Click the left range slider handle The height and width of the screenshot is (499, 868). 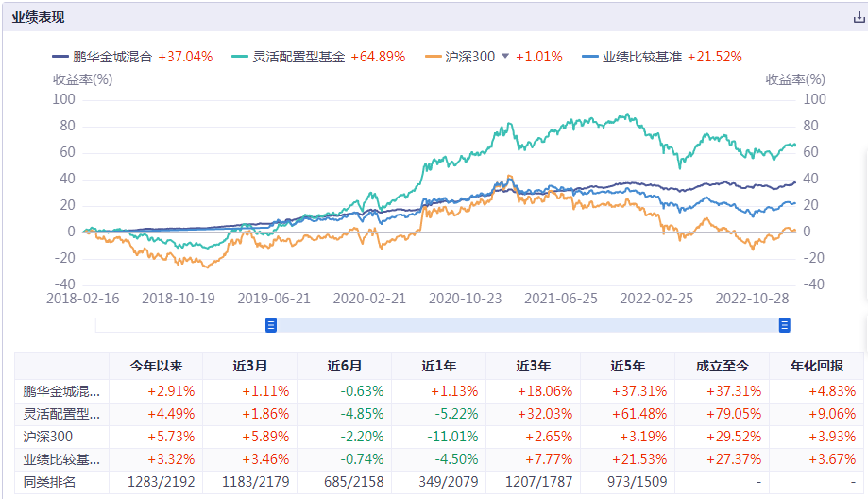[x=271, y=325]
